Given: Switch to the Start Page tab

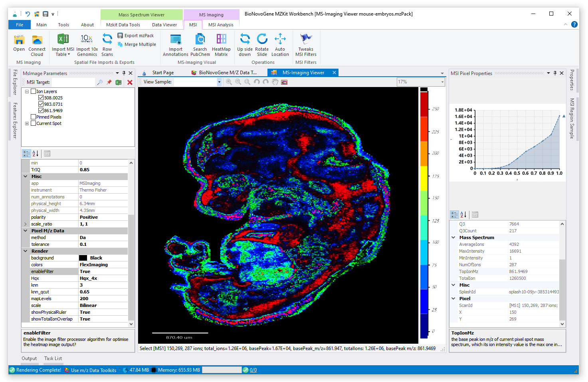Looking at the screenshot, I should (163, 73).
